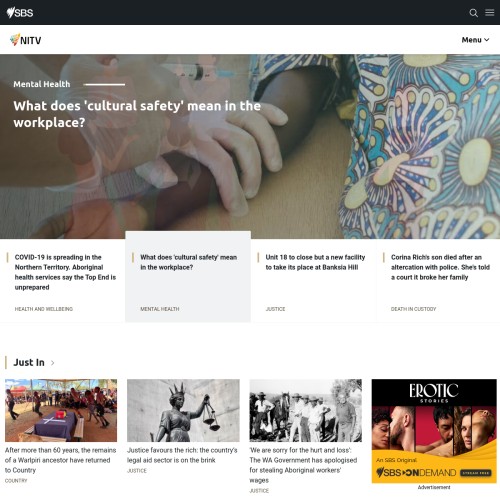The height and width of the screenshot is (500, 500).
Task: Open the Just In section heading
Action: click(x=29, y=362)
